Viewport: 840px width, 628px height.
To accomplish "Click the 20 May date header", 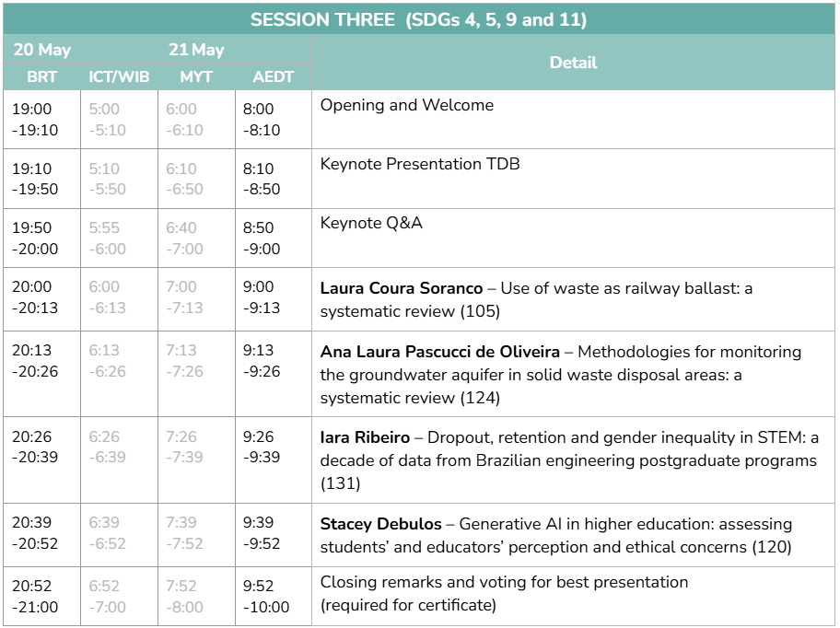I will tap(41, 49).
